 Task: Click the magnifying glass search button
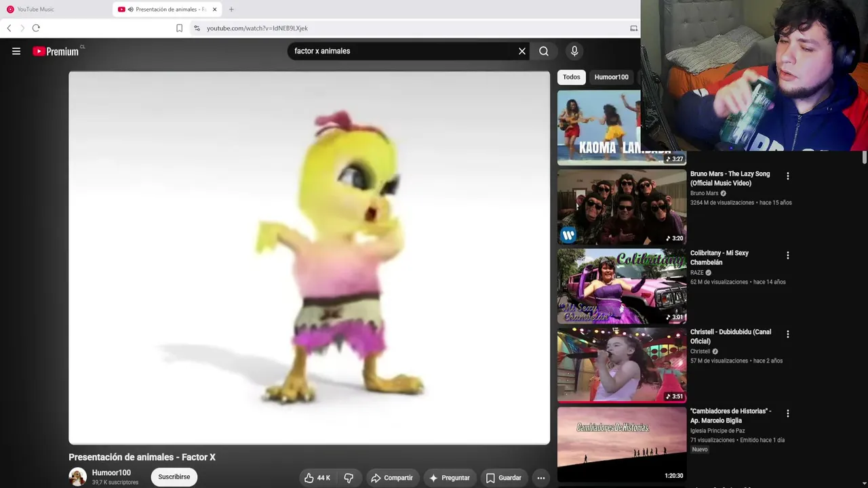tap(544, 51)
